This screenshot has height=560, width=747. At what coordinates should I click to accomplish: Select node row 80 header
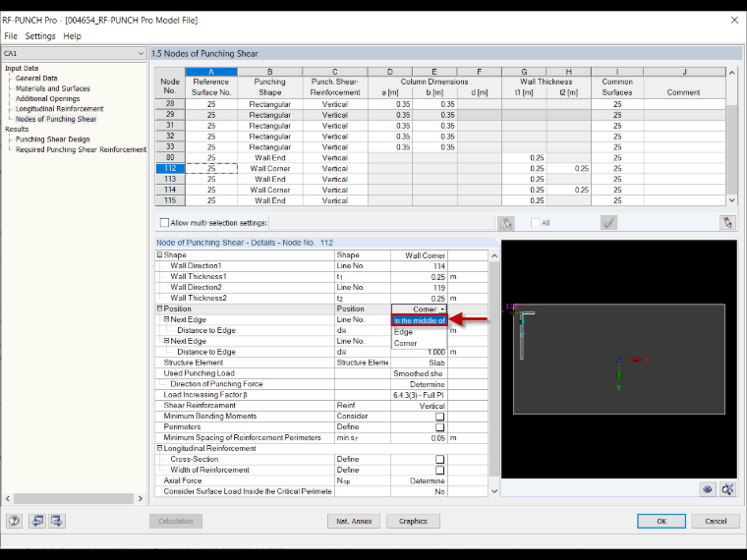click(170, 157)
